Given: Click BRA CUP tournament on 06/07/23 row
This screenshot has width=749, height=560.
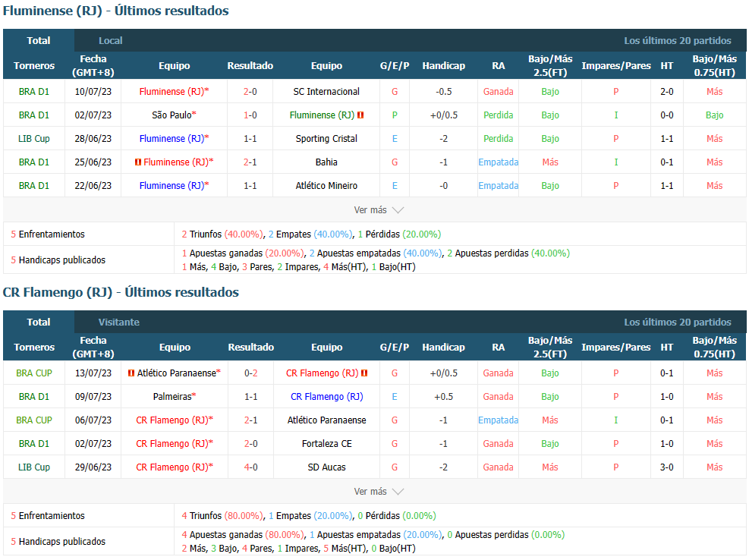Looking at the screenshot, I should point(34,420).
